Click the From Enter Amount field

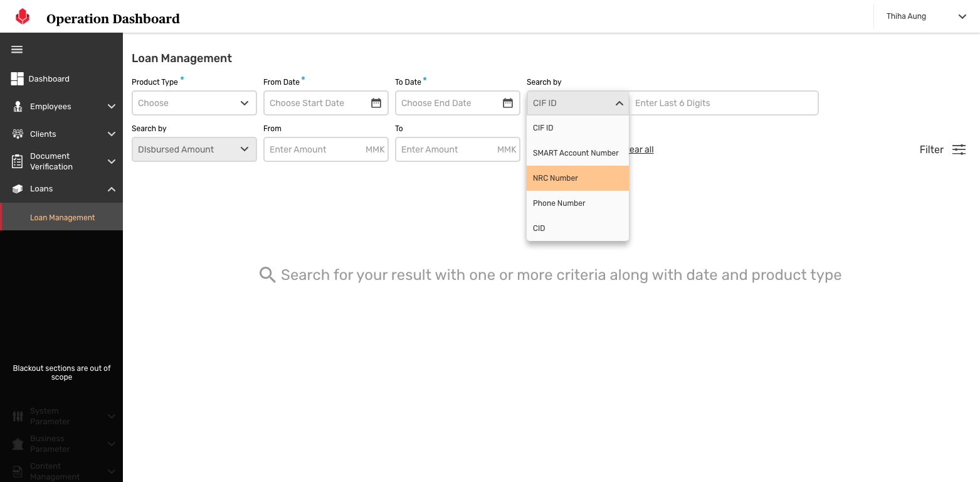click(326, 149)
